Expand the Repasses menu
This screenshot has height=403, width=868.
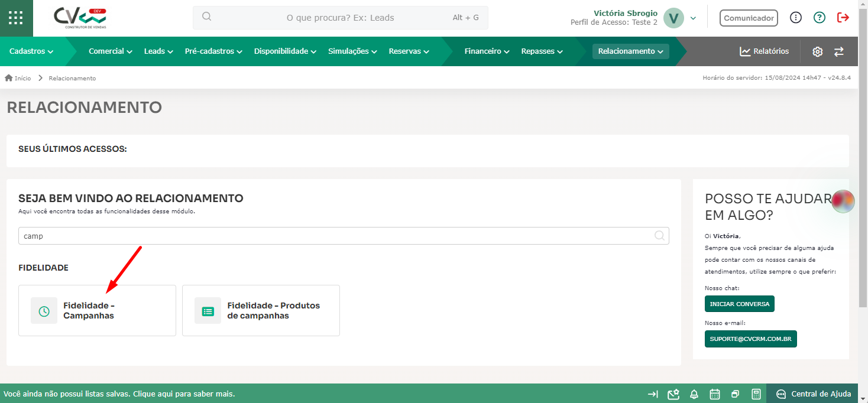tap(542, 51)
